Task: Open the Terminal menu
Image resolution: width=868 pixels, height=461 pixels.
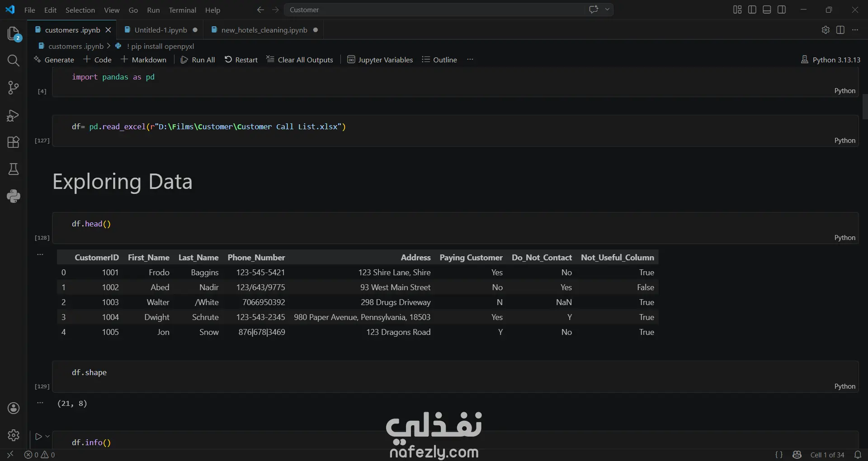Action: click(182, 10)
